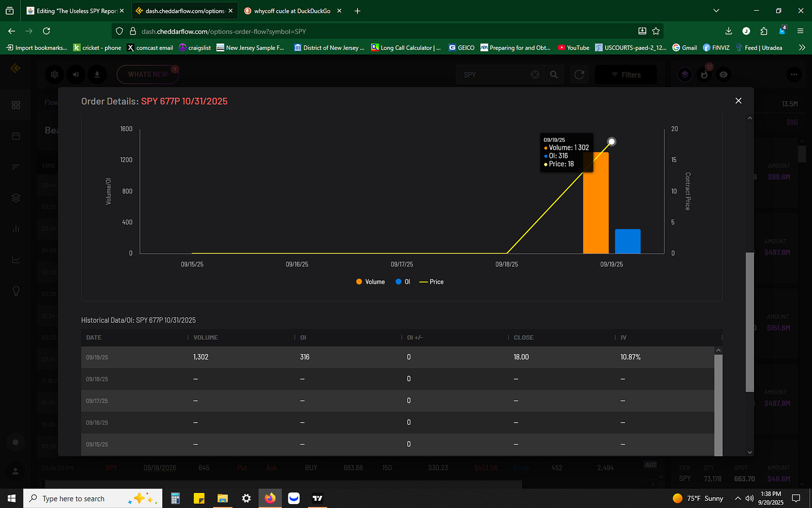812x508 pixels.
Task: Select the 09/18/25 row in historical table
Action: [x=398, y=379]
